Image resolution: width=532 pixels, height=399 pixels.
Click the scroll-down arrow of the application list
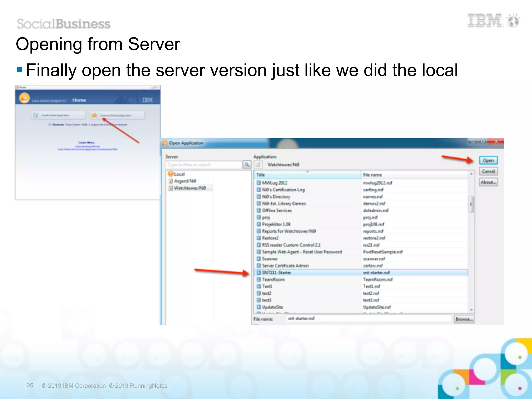(471, 310)
